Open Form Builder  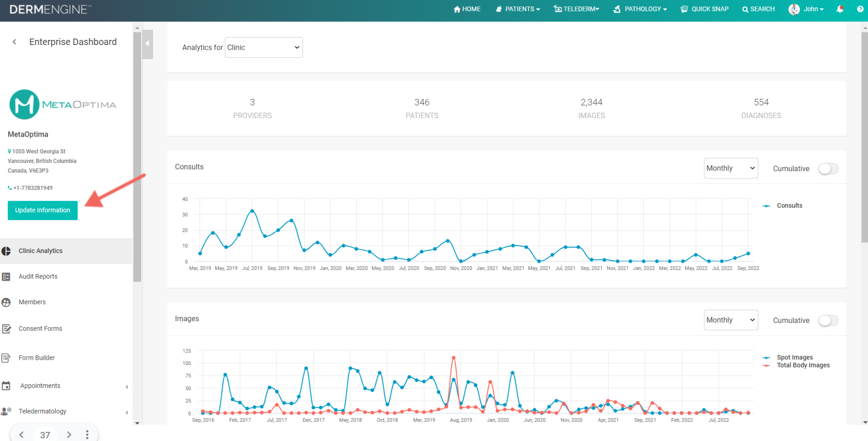pos(37,358)
